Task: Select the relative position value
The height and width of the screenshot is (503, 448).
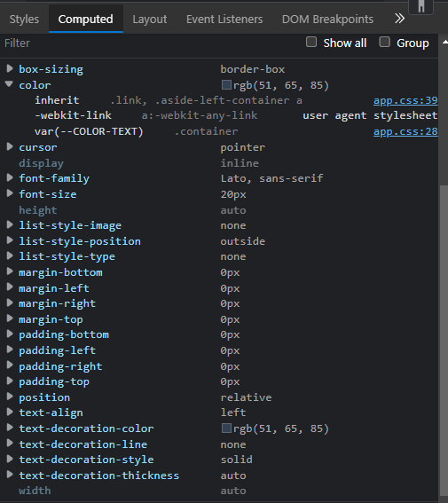Action: (x=246, y=397)
